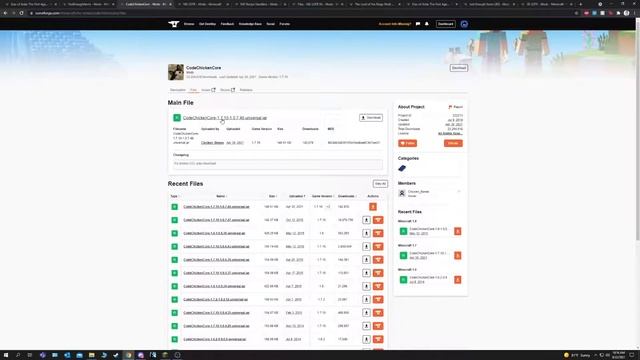Click the Main File Download button

[371, 118]
